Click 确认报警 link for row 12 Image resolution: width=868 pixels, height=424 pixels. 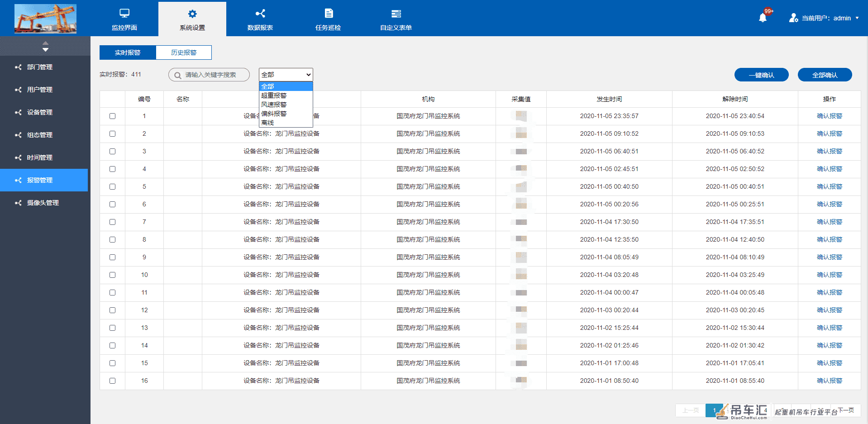830,310
